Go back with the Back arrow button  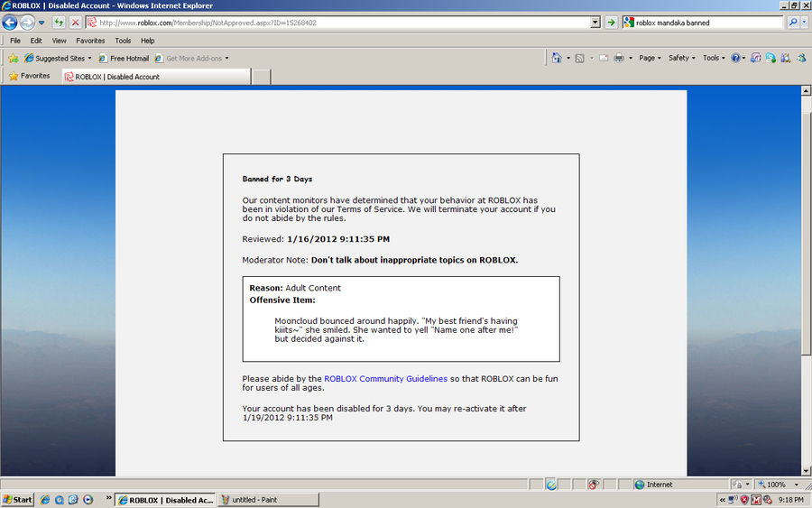10,23
